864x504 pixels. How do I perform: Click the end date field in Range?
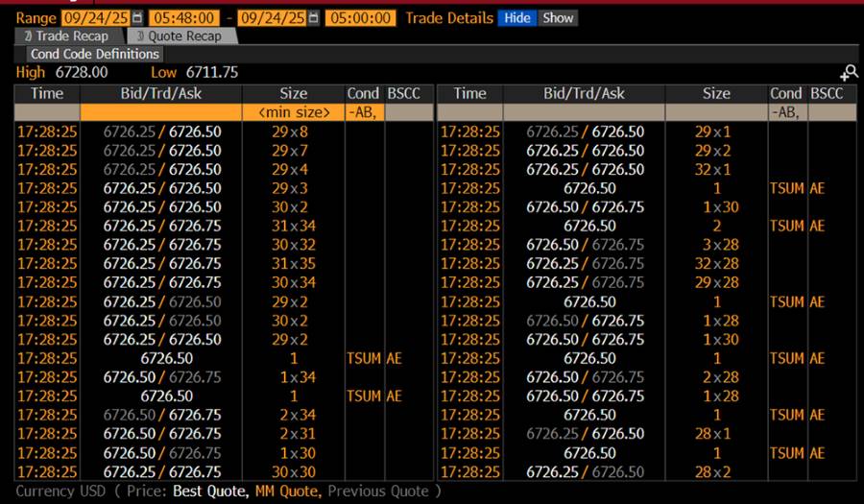[270, 18]
